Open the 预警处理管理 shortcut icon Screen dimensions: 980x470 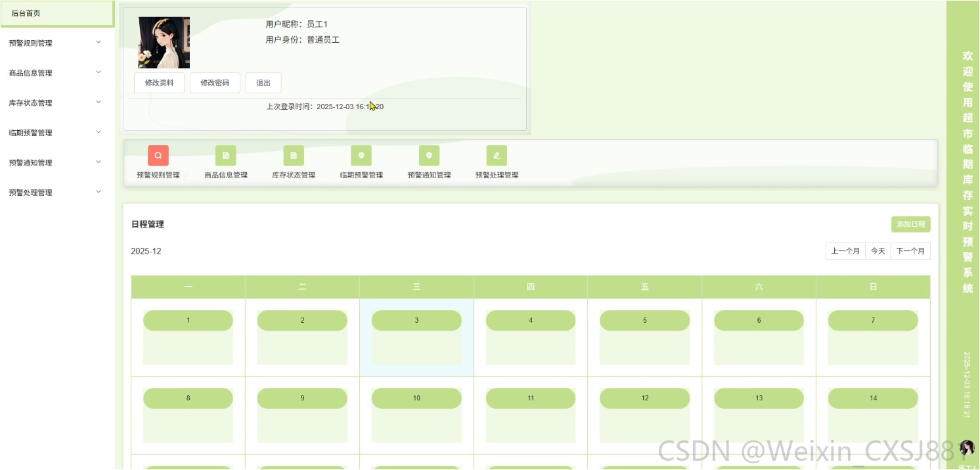pyautogui.click(x=497, y=156)
